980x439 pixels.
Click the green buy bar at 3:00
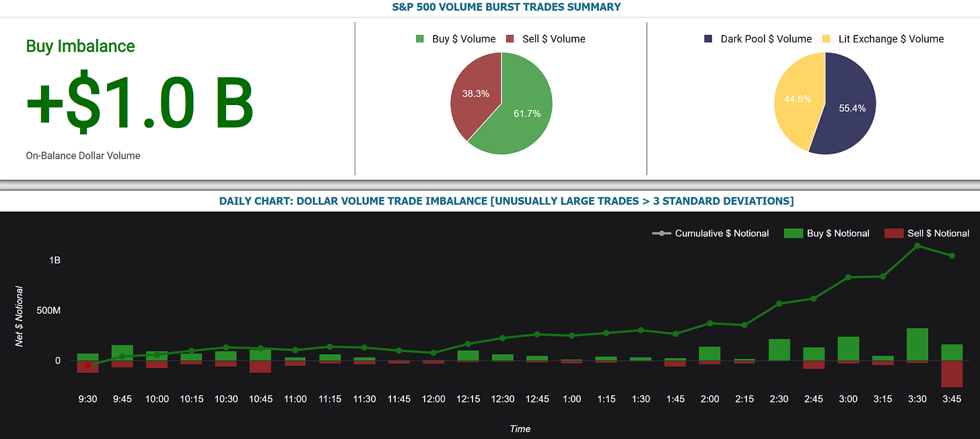(x=848, y=349)
